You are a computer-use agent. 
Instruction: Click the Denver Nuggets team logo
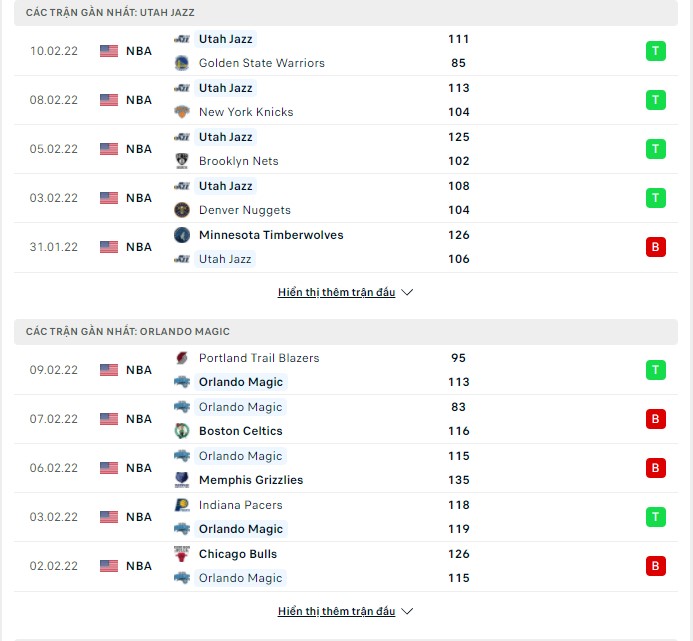point(182,210)
